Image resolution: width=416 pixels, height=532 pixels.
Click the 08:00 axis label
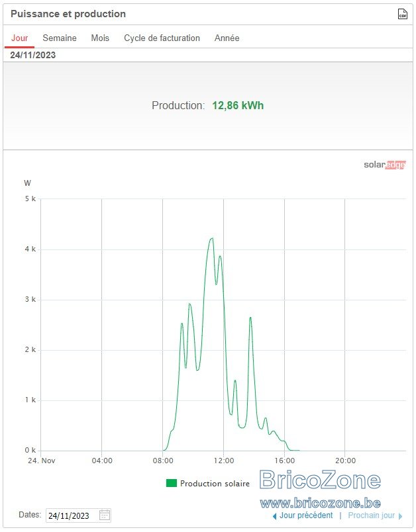[x=163, y=461]
